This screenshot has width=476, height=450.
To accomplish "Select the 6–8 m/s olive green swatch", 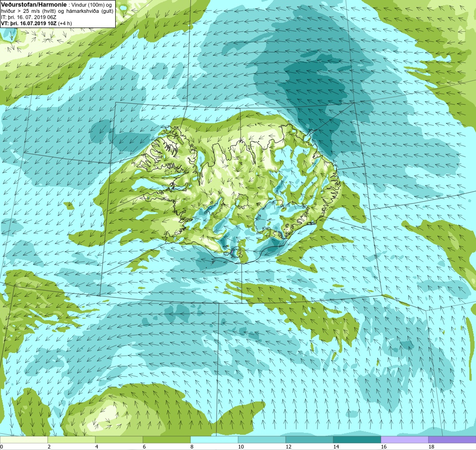I will coord(167,440).
